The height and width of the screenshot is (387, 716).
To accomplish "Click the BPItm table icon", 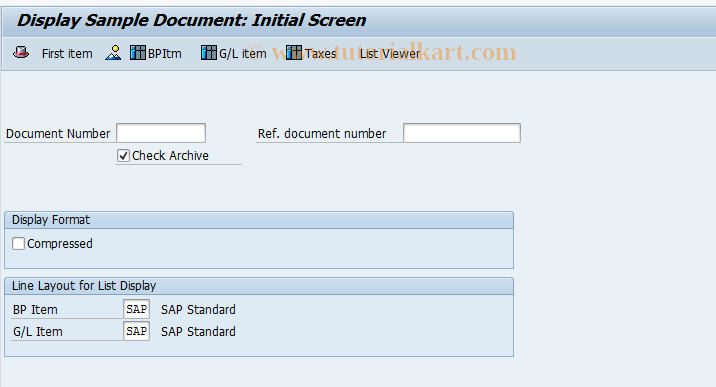I will coord(137,52).
